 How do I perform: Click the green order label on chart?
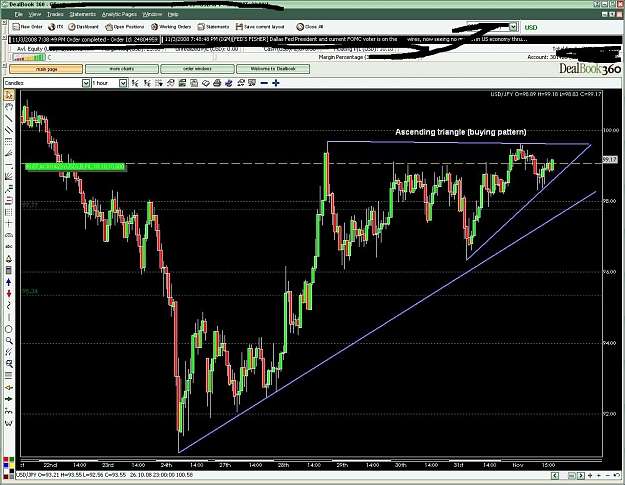75,167
